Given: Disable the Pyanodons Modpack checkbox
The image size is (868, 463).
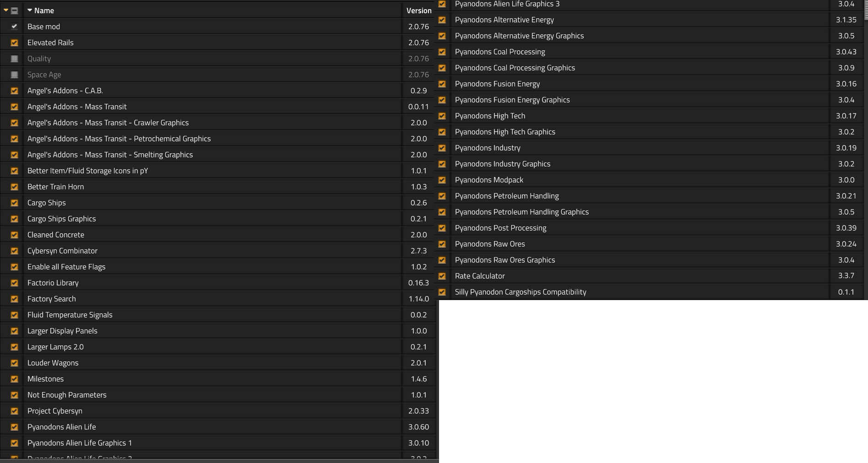Looking at the screenshot, I should [442, 180].
